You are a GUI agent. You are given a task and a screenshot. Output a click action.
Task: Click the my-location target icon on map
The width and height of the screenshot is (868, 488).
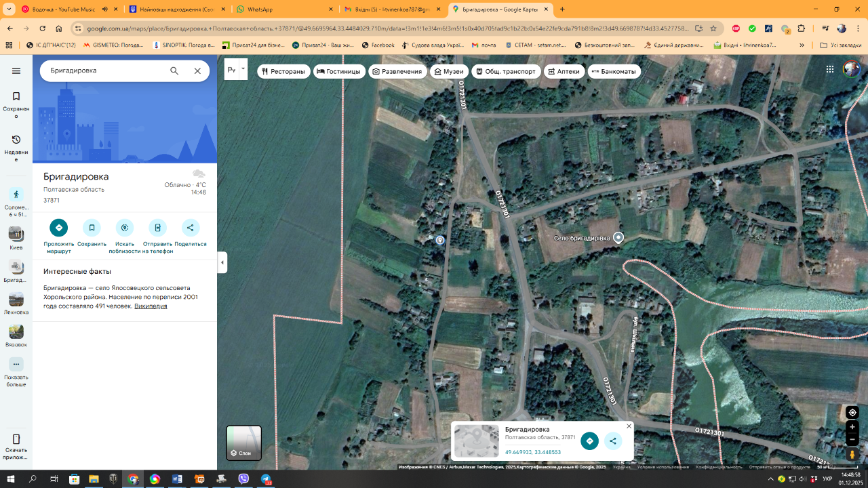tap(852, 412)
